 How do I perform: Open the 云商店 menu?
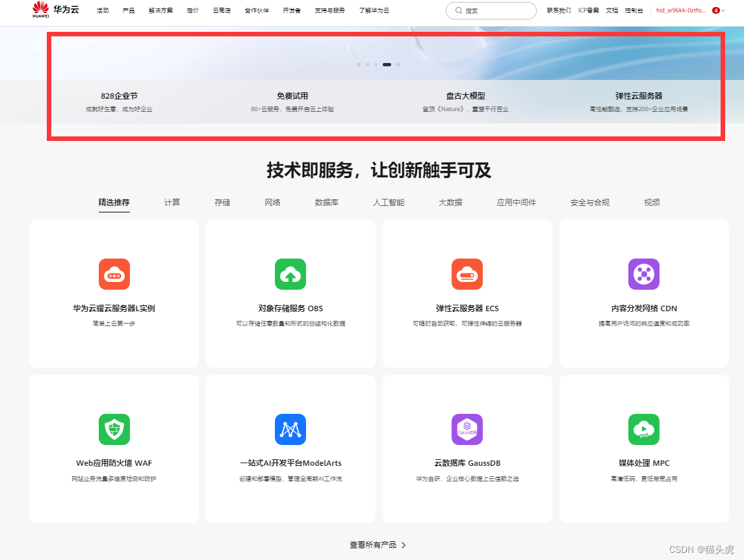[222, 10]
